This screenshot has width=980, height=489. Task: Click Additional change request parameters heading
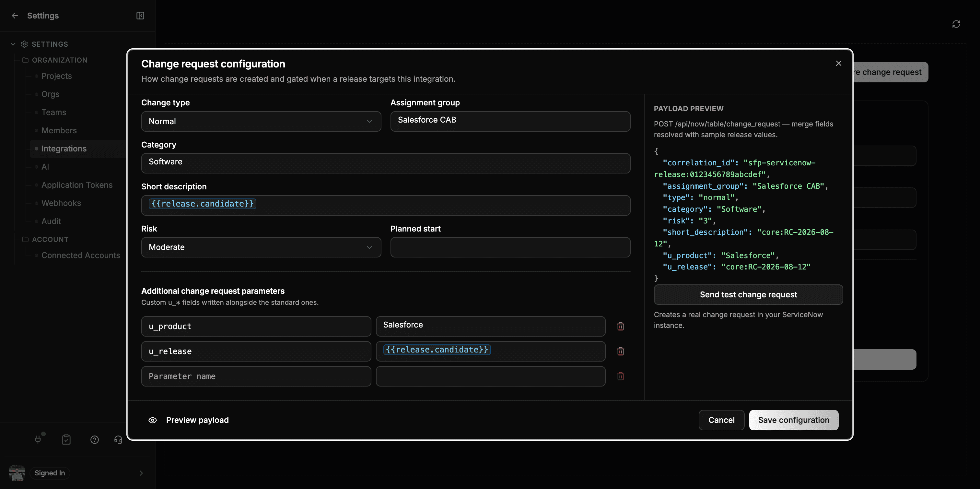(x=213, y=291)
